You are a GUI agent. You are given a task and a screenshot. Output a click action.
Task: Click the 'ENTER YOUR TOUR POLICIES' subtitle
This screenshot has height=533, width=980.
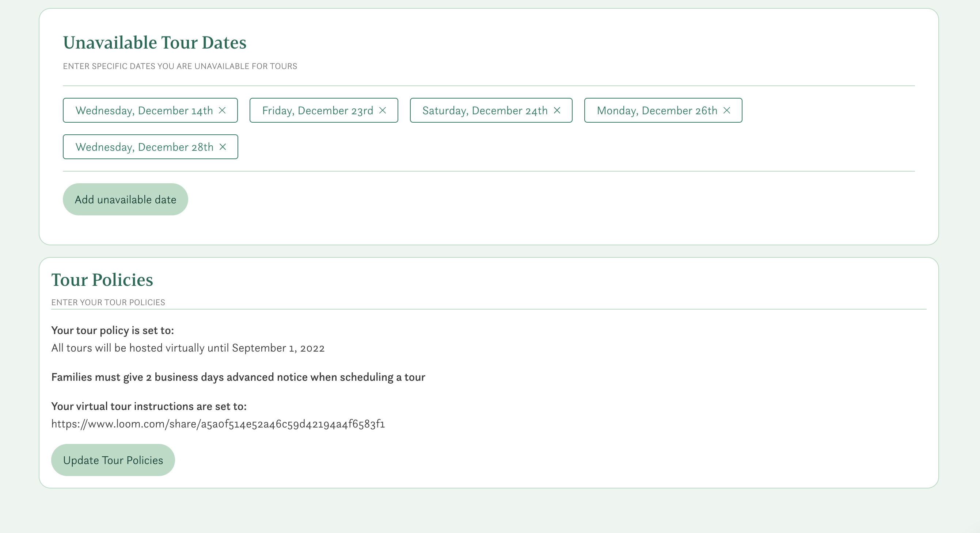pos(108,302)
